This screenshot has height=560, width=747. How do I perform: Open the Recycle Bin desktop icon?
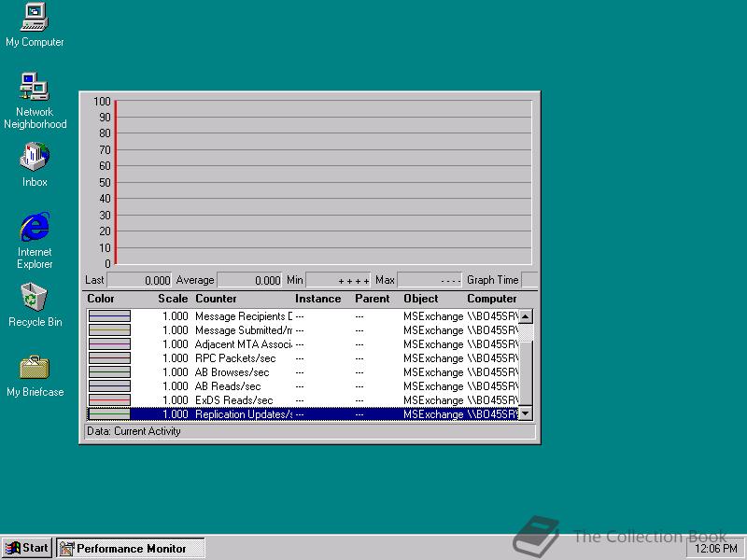pos(35,305)
